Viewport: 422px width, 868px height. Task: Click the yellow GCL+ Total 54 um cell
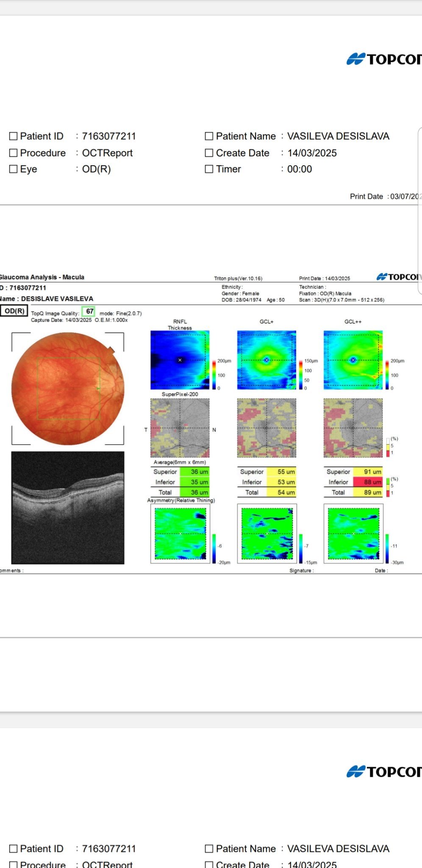[x=281, y=492]
